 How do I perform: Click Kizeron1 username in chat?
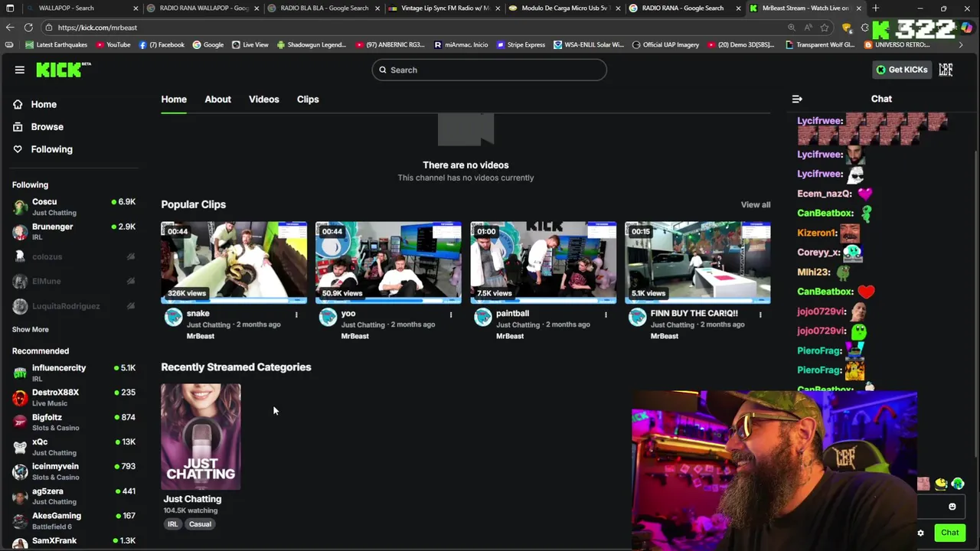[x=818, y=233]
